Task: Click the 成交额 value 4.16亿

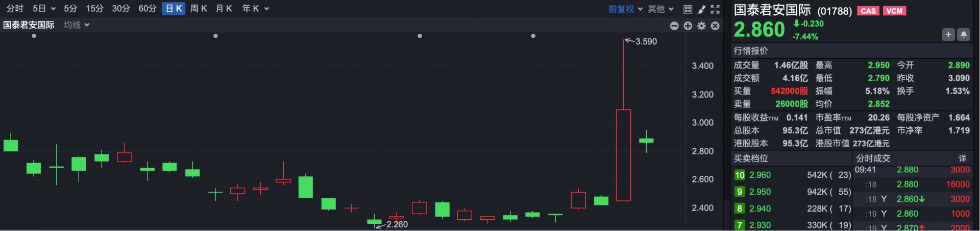Action: (795, 78)
